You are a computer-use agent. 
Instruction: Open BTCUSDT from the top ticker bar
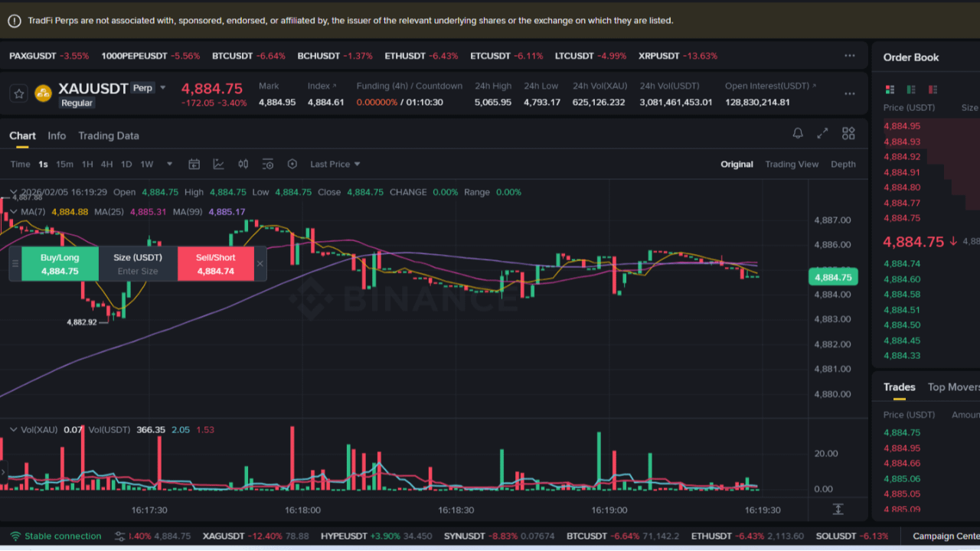(x=249, y=56)
